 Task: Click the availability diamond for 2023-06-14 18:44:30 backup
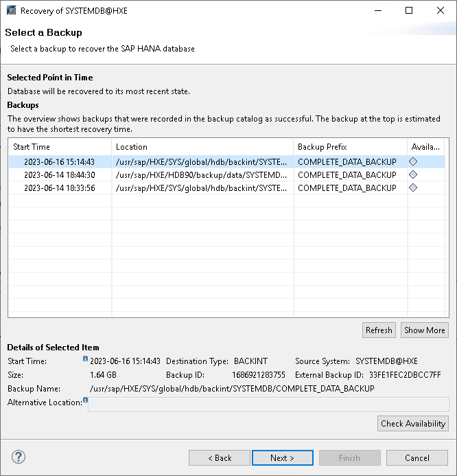click(x=413, y=174)
